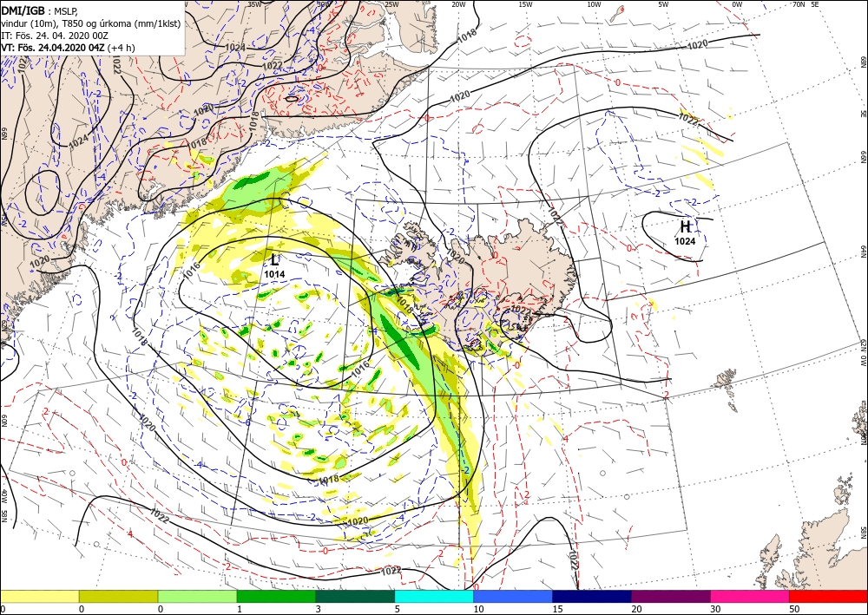
Task: Click the '1014' value under the L
Action: [274, 274]
